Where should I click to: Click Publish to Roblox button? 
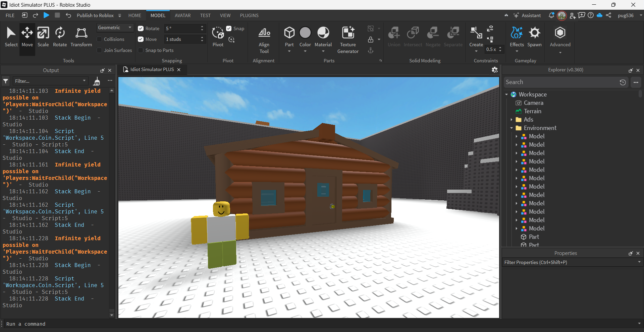click(x=95, y=15)
